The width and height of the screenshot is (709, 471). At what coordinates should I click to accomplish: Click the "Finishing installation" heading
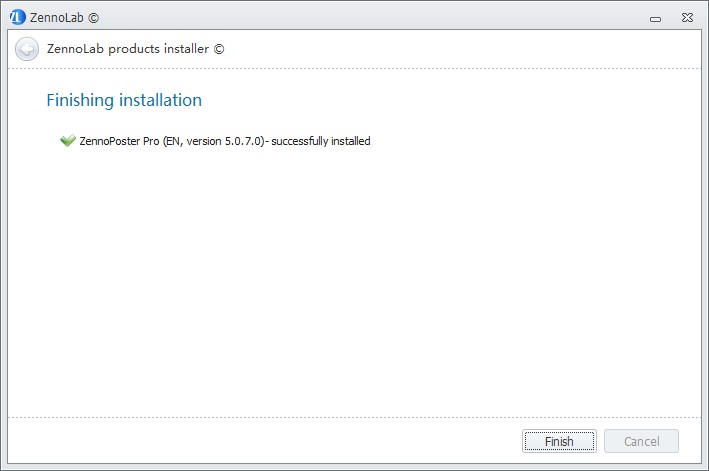(x=124, y=100)
